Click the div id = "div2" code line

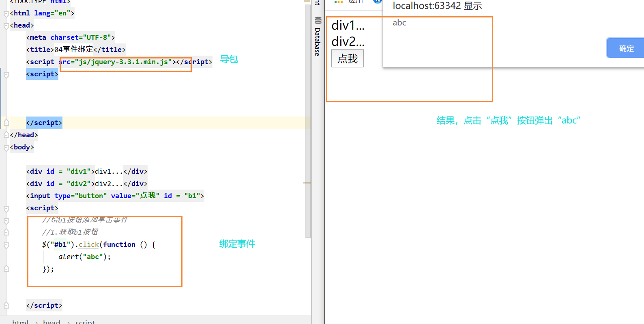pos(87,184)
